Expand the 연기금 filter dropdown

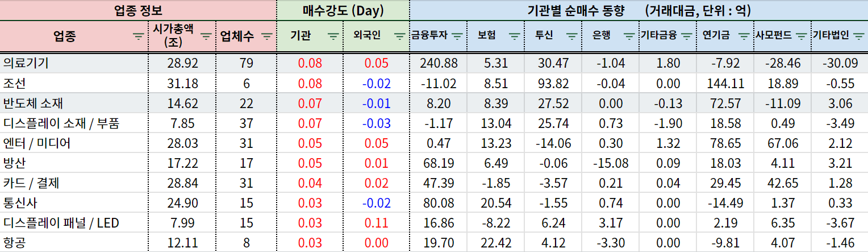pos(744,36)
